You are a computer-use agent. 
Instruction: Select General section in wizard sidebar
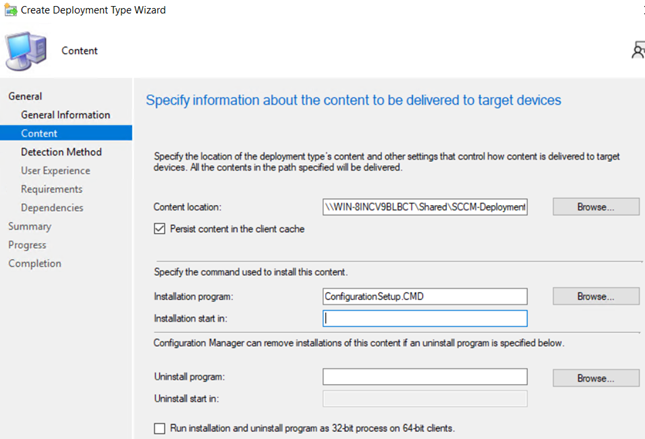pyautogui.click(x=26, y=96)
